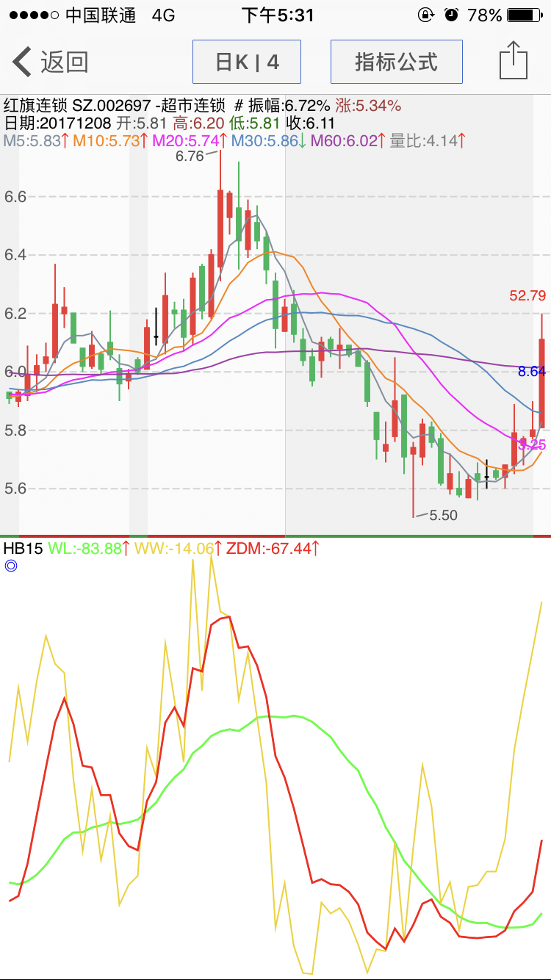Tap the 5.6 price axis label
Screen dimensions: 551x980
click(15, 488)
